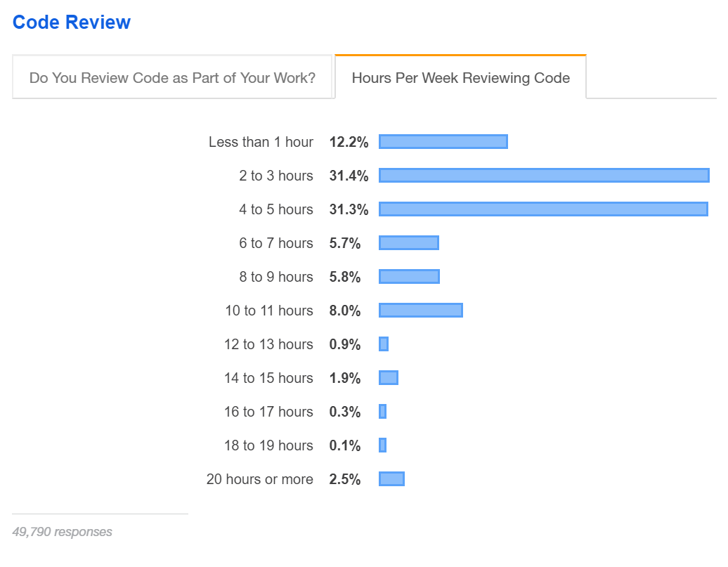Click the 49,790 responses text
This screenshot has height=567, width=728.
pyautogui.click(x=62, y=532)
